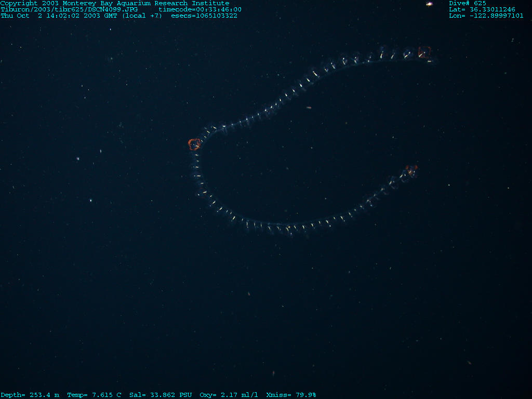Click the Copyright 2003 Monterey Bay Aquarium text
532x399 pixels.
coord(114,3)
